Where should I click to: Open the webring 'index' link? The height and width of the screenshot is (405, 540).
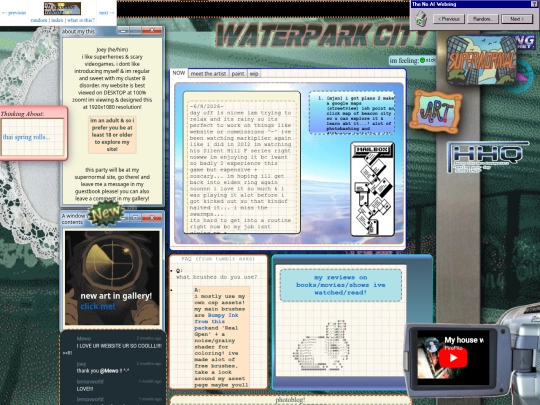pyautogui.click(x=57, y=20)
